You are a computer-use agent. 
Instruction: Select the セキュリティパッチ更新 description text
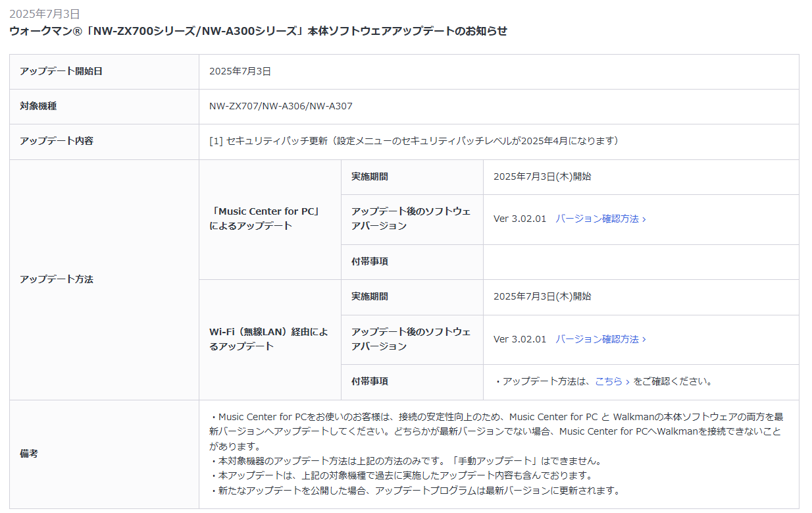(414, 141)
